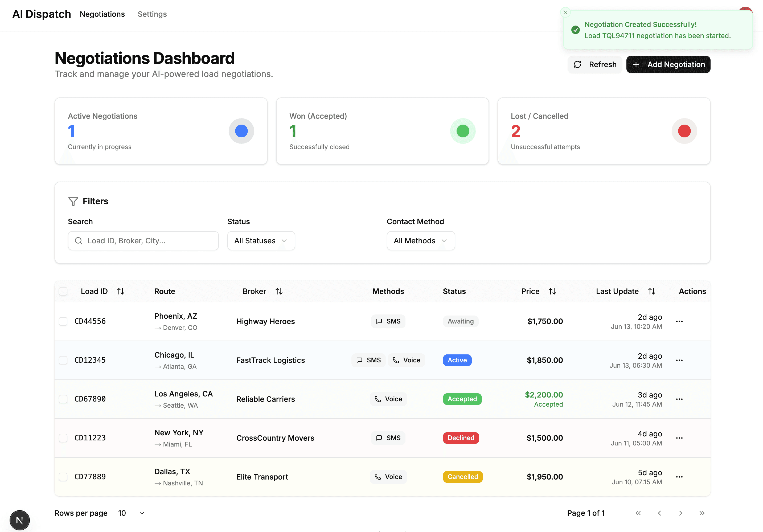Screen dimensions: 763x532
Task: Click the Load ID sort arrows icon
Action: (121, 291)
